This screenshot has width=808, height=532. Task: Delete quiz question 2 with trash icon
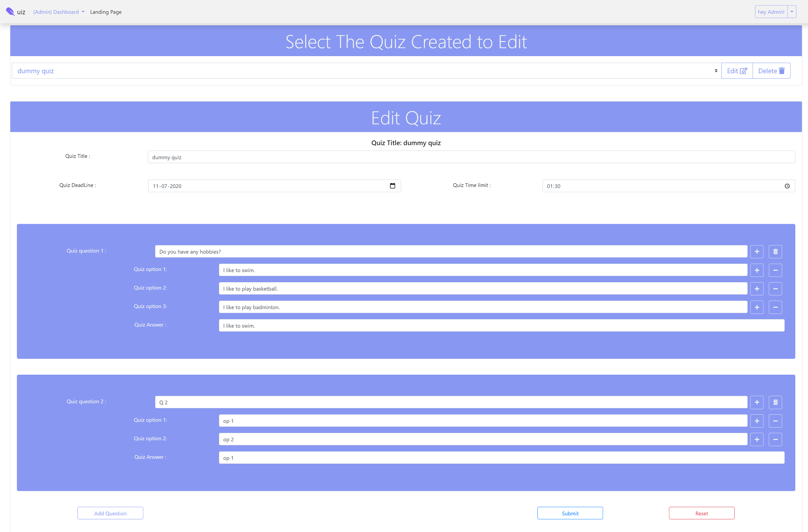point(775,402)
